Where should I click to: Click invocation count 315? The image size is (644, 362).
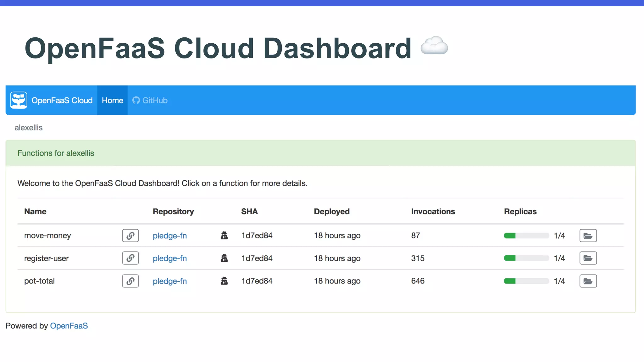pyautogui.click(x=418, y=258)
